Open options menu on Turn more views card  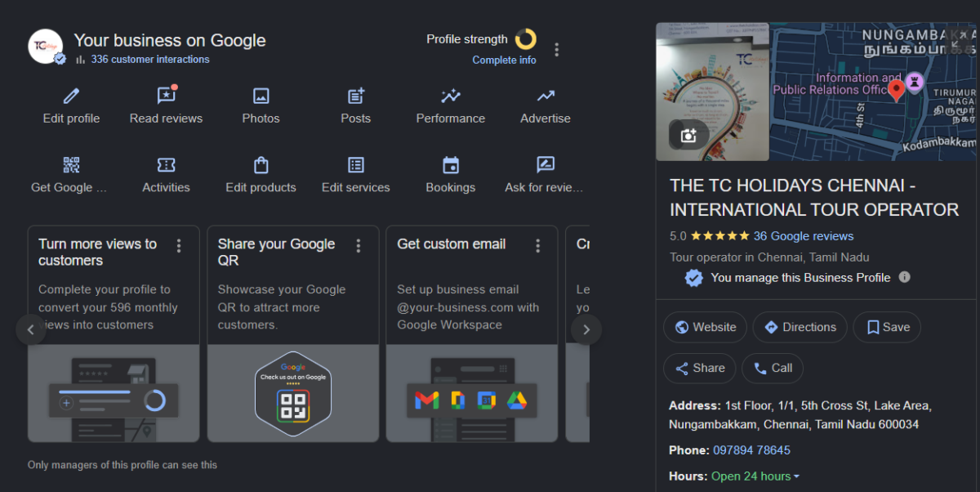179,245
